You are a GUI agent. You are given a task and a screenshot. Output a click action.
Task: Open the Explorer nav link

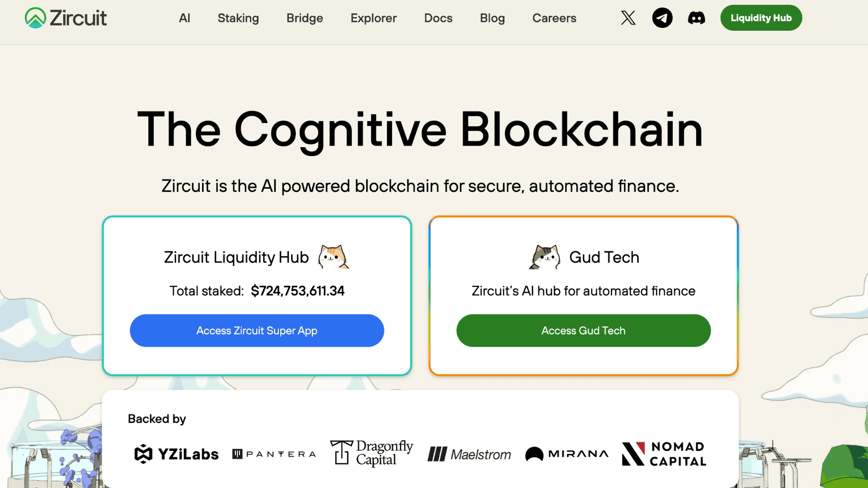pyautogui.click(x=373, y=18)
